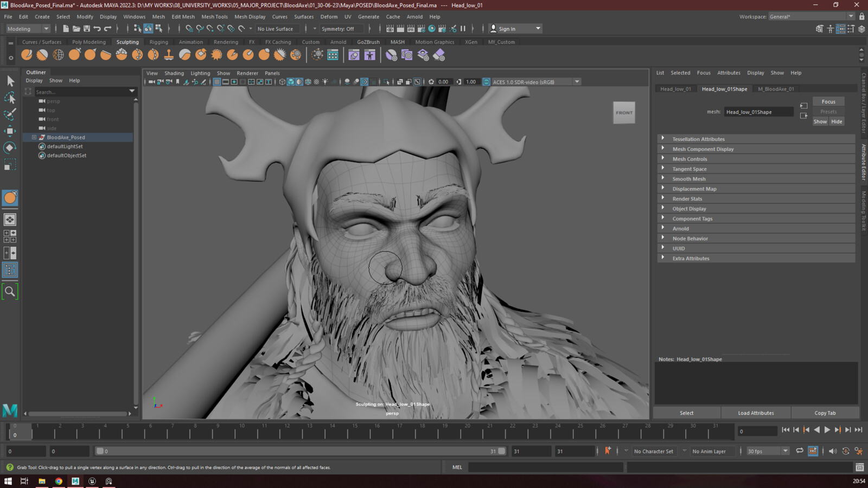
Task: Open the Deform menu
Action: [329, 17]
